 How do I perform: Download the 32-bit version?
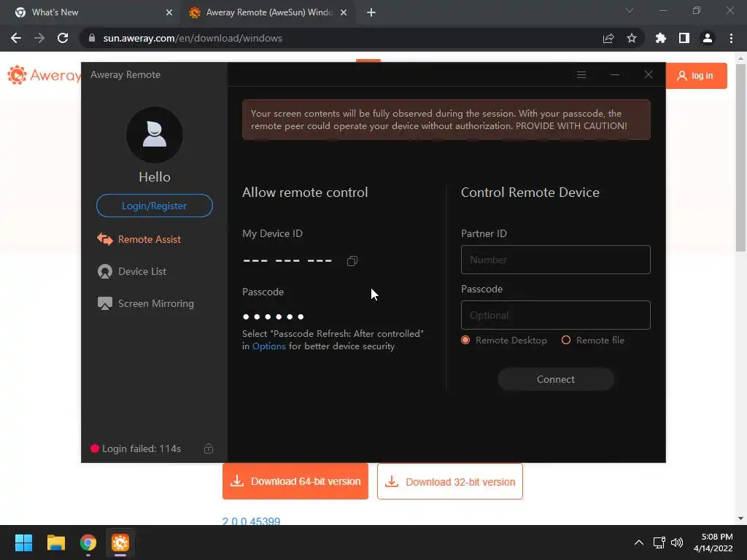(449, 481)
